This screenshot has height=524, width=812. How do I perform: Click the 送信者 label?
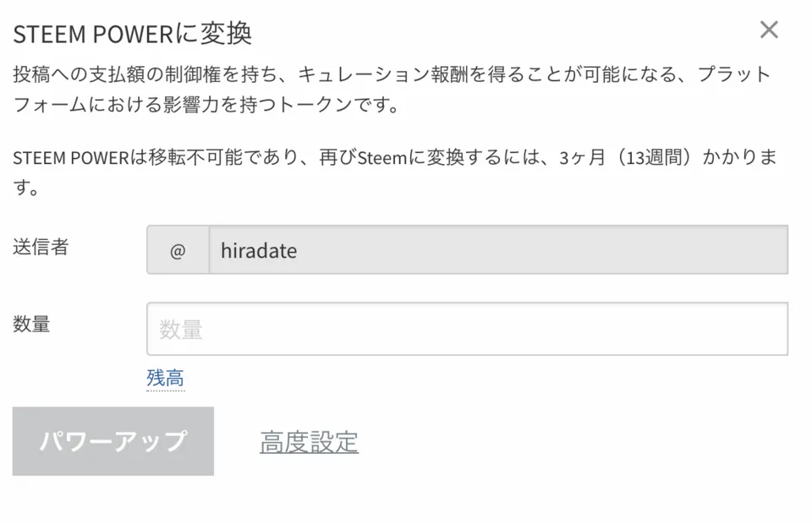[x=41, y=247]
